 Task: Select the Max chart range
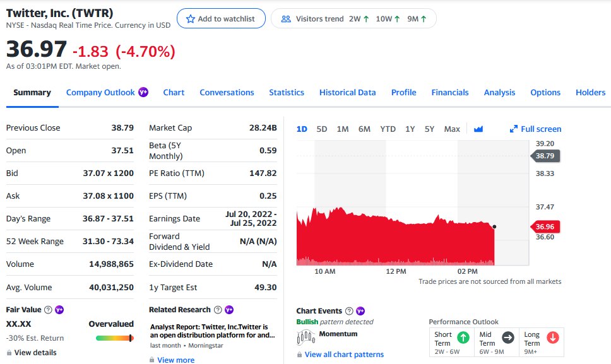(x=452, y=129)
